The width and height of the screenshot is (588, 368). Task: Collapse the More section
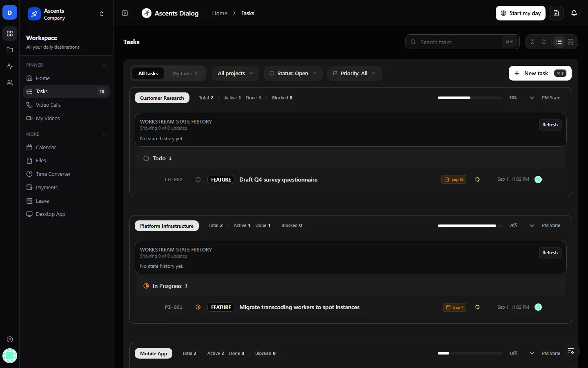[x=104, y=135]
